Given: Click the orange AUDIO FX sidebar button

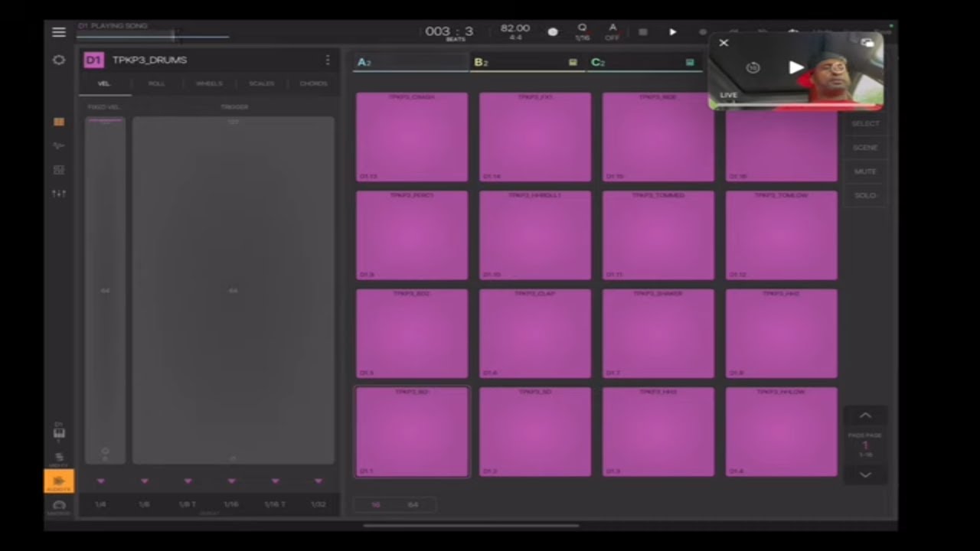Looking at the screenshot, I should [x=59, y=482].
